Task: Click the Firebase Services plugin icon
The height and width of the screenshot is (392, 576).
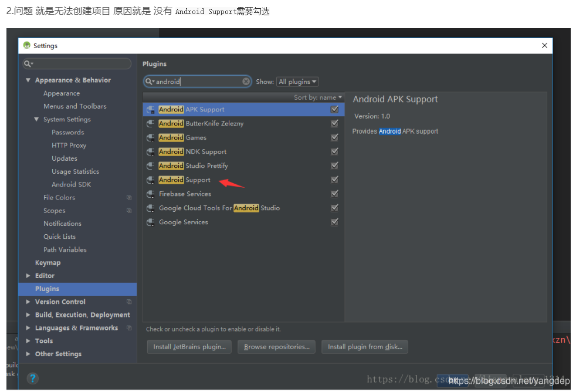Action: 151,194
